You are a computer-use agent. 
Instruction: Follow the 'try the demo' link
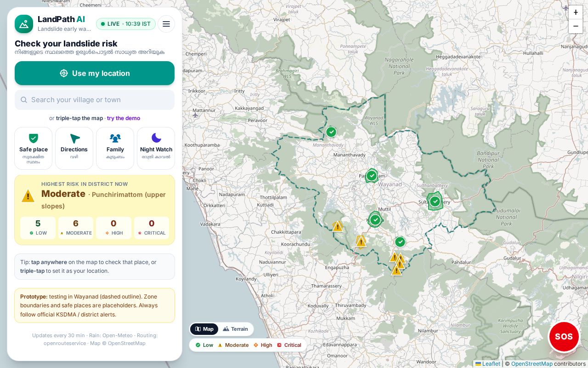click(124, 118)
